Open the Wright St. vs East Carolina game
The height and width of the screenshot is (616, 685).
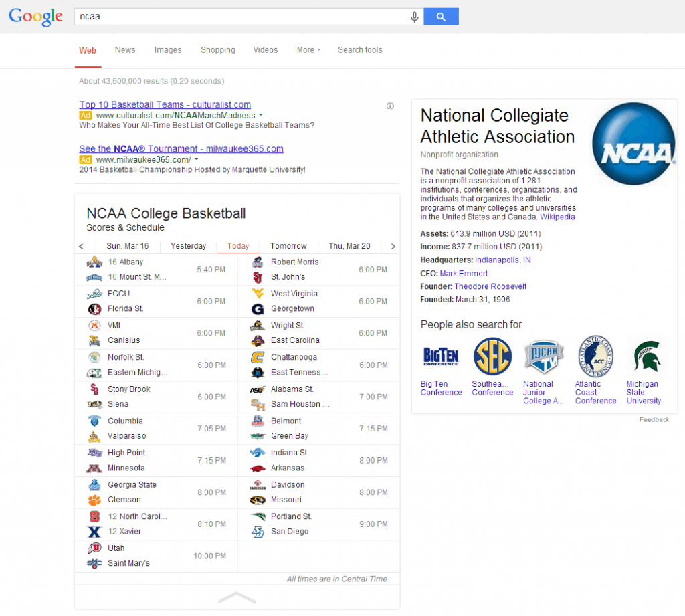point(319,333)
